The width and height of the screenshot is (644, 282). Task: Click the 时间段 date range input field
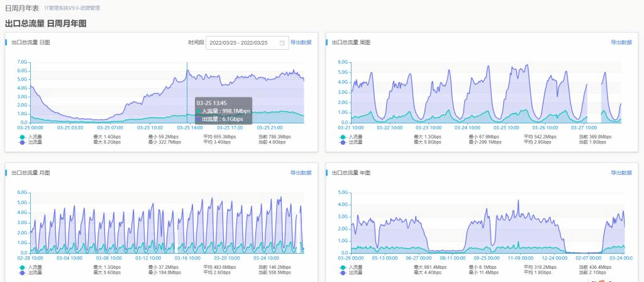coord(242,43)
